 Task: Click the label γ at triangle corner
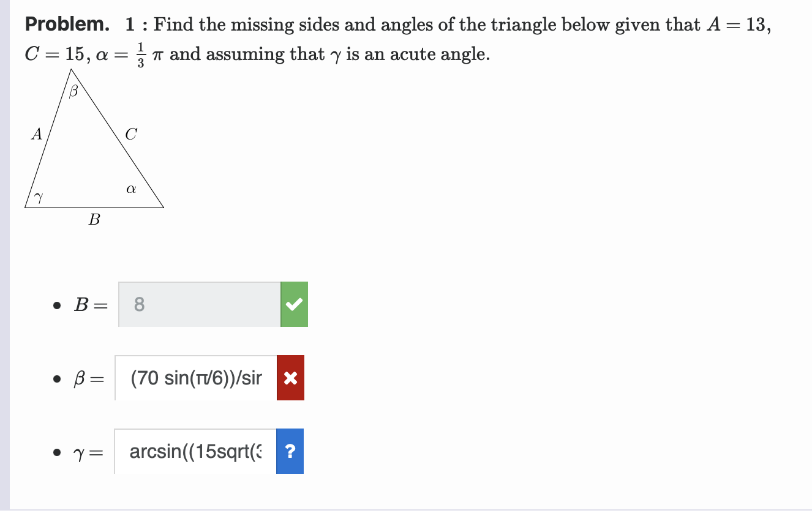(39, 197)
